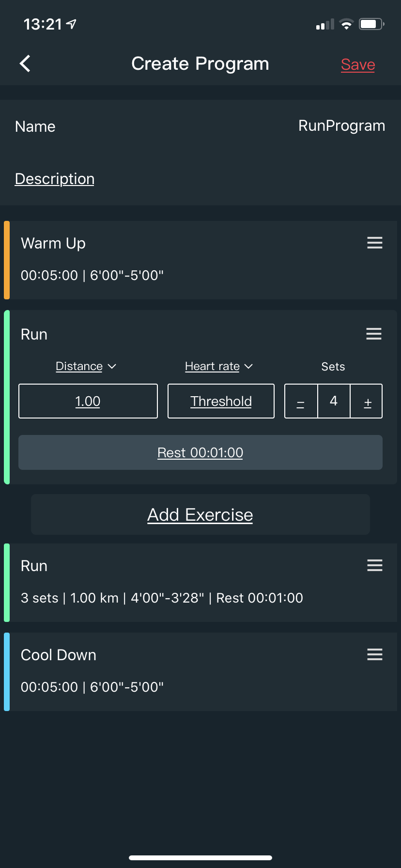Tap the Cool Down reorder handle icon
The width and height of the screenshot is (401, 868).
click(x=374, y=654)
